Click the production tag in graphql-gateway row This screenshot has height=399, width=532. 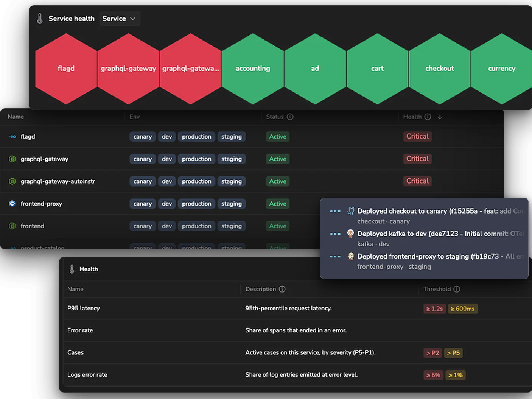pos(196,159)
